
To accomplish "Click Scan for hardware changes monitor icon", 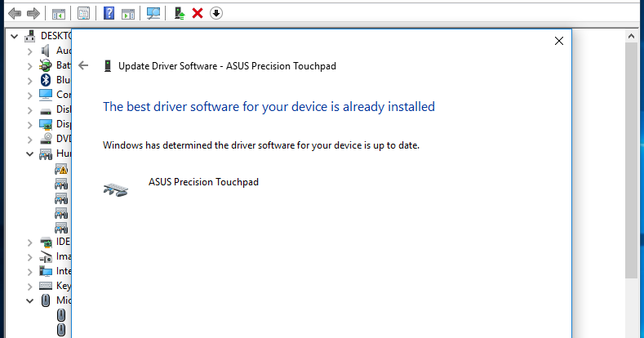I will (x=153, y=13).
